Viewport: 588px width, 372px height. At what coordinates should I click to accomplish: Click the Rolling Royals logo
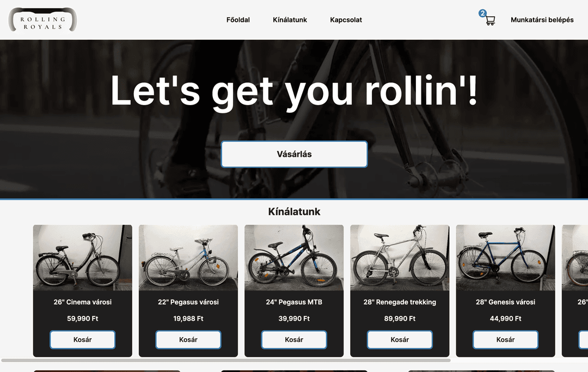point(43,20)
